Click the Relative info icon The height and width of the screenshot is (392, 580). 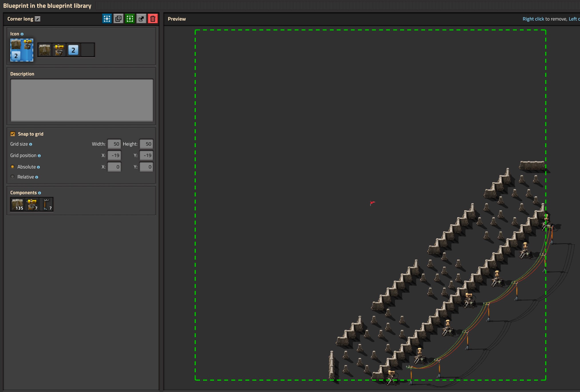click(x=37, y=177)
